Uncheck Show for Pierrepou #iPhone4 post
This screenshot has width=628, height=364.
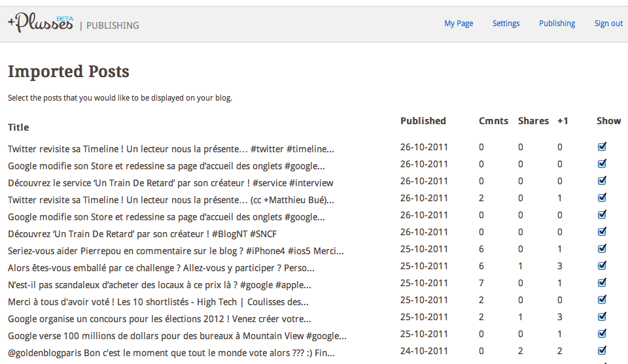pos(602,249)
